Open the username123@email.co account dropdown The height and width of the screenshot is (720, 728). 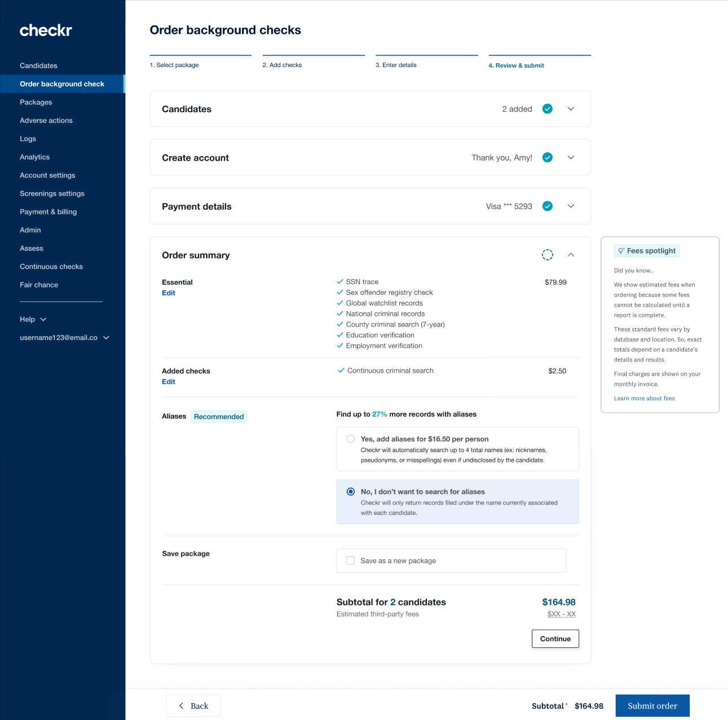(x=64, y=338)
